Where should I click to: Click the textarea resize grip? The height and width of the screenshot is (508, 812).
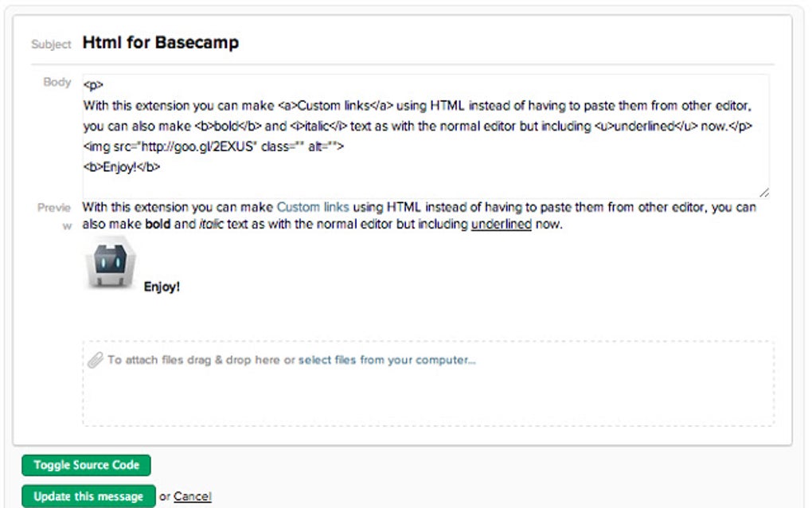(x=764, y=193)
